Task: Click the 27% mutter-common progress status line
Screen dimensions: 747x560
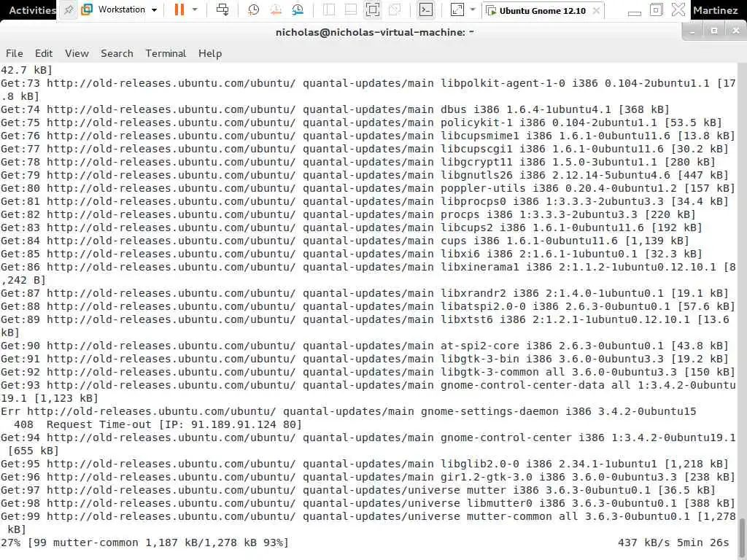Action: click(145, 542)
